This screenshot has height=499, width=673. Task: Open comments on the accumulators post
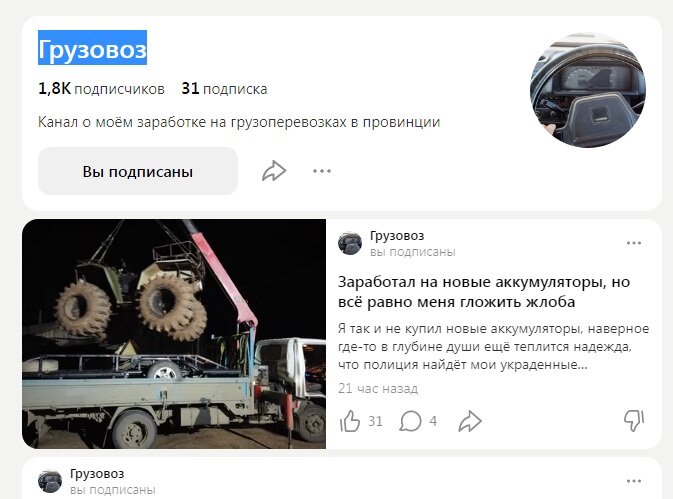coord(410,421)
